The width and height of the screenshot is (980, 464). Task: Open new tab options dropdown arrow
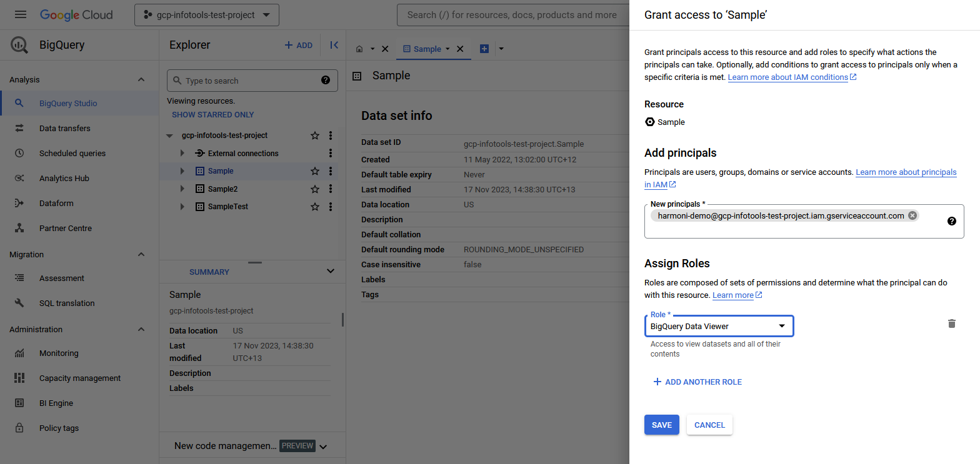click(501, 49)
